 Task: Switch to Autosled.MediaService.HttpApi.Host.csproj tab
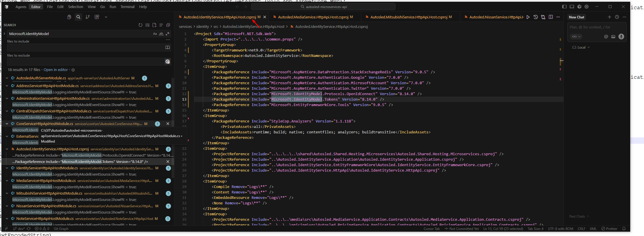pyautogui.click(x=313, y=17)
